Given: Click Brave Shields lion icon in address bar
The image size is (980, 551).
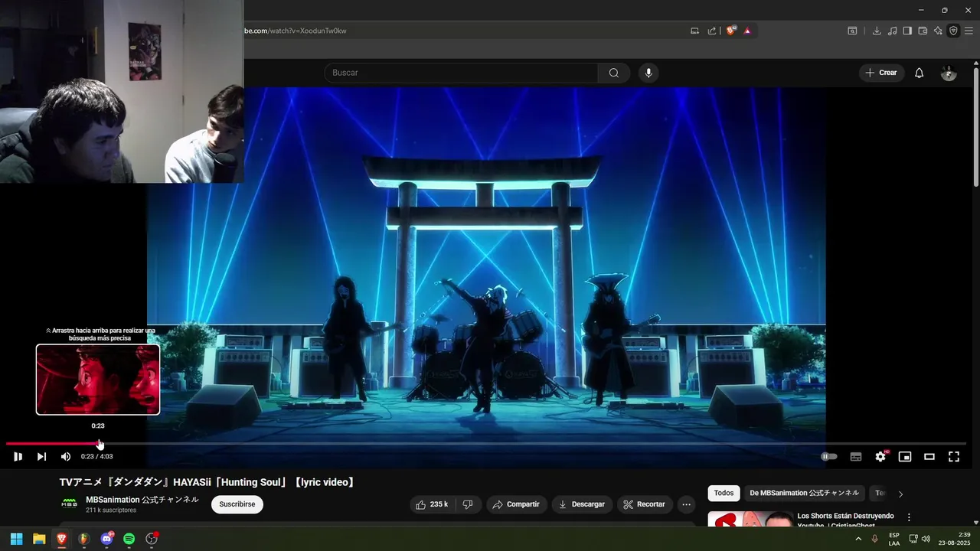Looking at the screenshot, I should pos(731,31).
